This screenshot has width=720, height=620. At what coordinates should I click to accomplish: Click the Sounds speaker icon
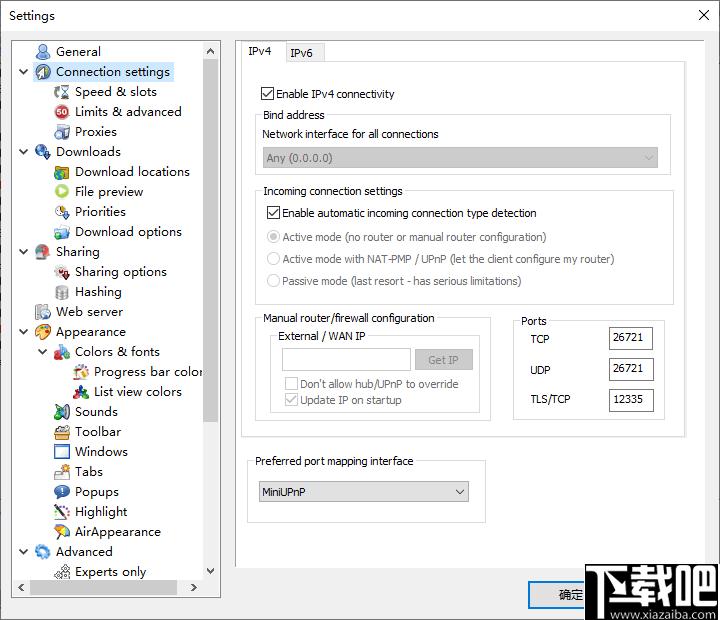point(62,412)
